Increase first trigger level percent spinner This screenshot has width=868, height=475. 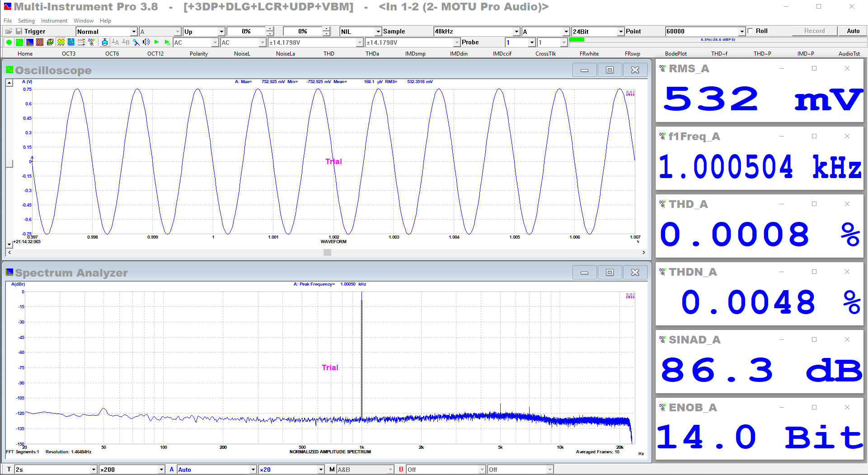(x=270, y=29)
